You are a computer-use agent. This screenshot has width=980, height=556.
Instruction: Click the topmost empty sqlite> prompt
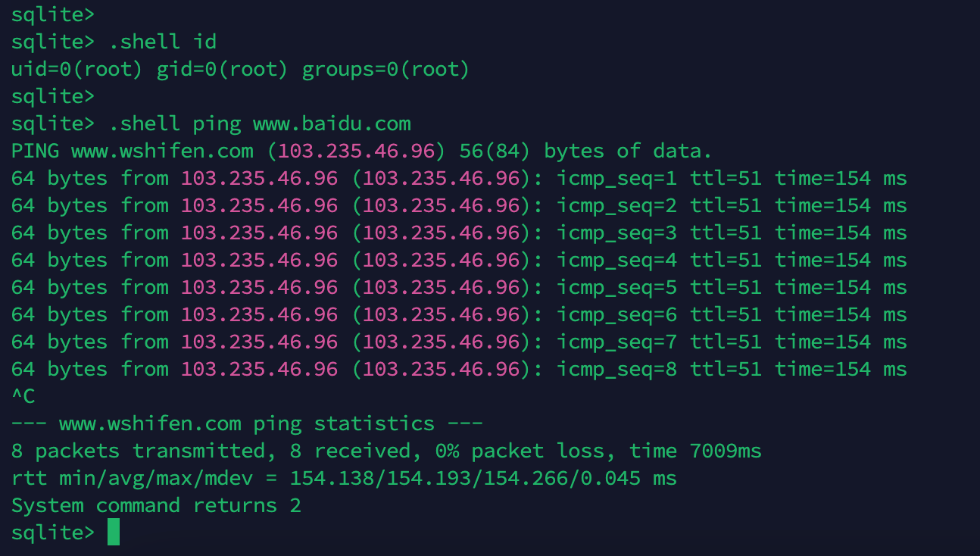pos(52,14)
